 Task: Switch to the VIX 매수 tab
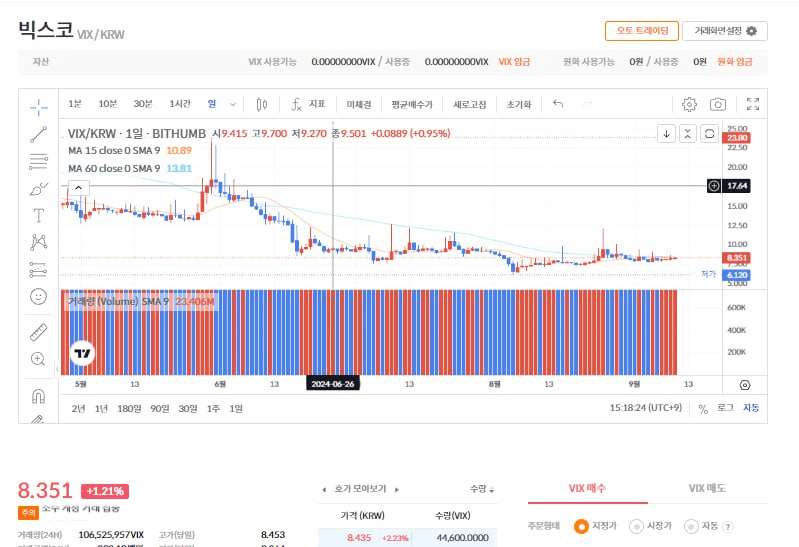coord(588,488)
